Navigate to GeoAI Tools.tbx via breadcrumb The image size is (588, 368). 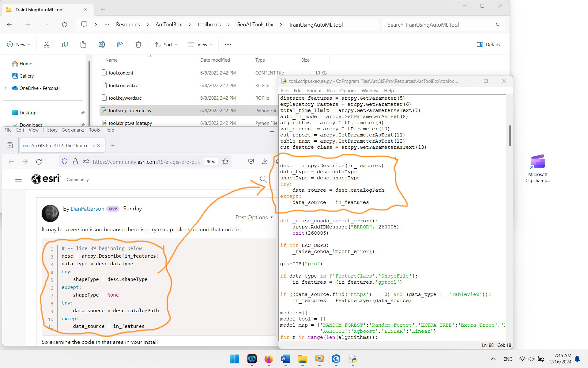click(254, 25)
